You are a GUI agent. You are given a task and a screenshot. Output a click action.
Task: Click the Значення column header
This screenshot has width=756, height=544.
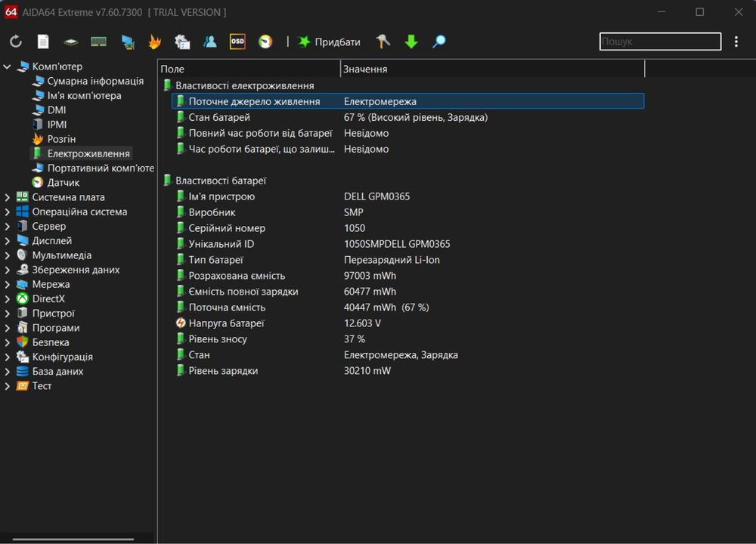pos(492,69)
